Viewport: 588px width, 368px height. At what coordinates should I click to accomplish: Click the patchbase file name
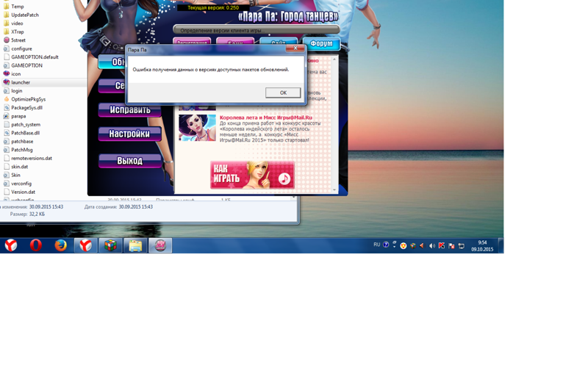(22, 141)
